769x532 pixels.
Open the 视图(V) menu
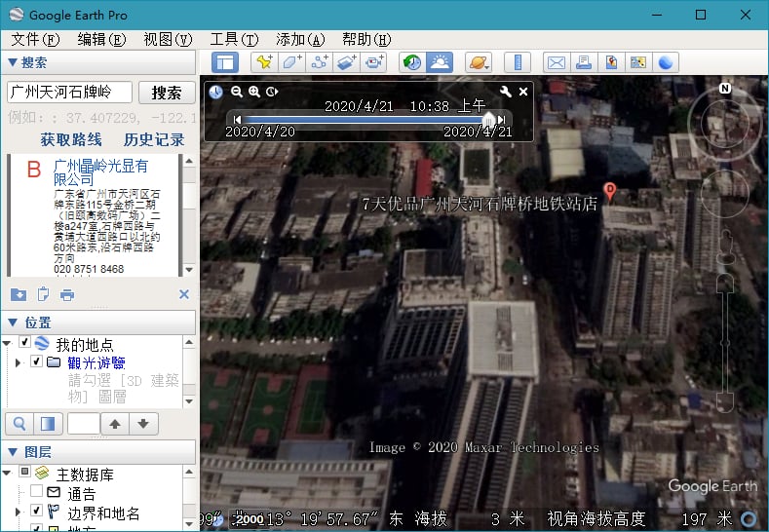point(168,39)
